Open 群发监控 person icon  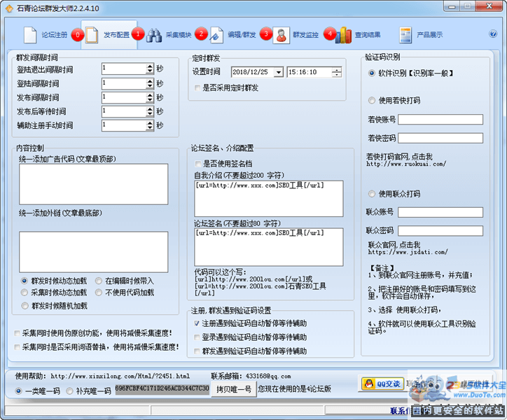(281, 34)
